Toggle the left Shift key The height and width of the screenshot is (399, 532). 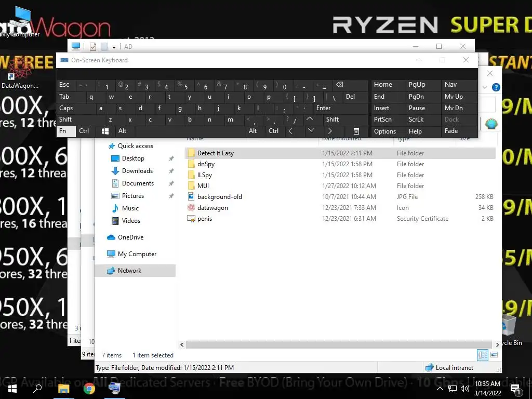point(81,119)
